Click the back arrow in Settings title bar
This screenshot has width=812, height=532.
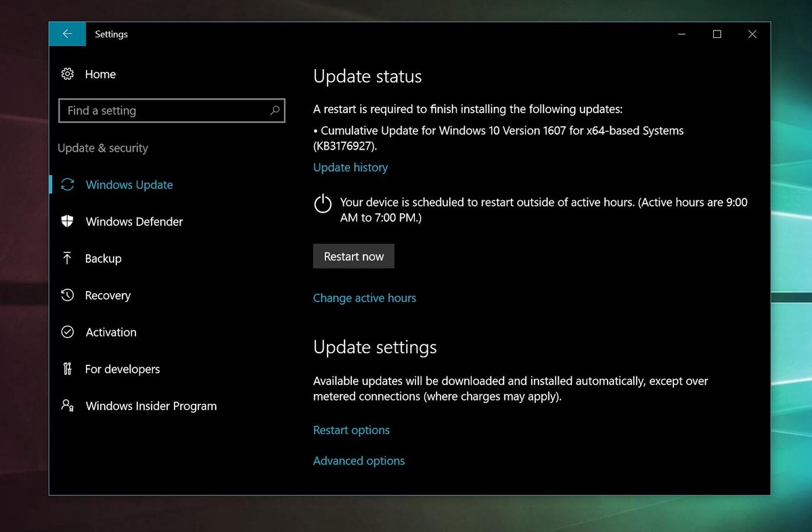[x=67, y=34]
